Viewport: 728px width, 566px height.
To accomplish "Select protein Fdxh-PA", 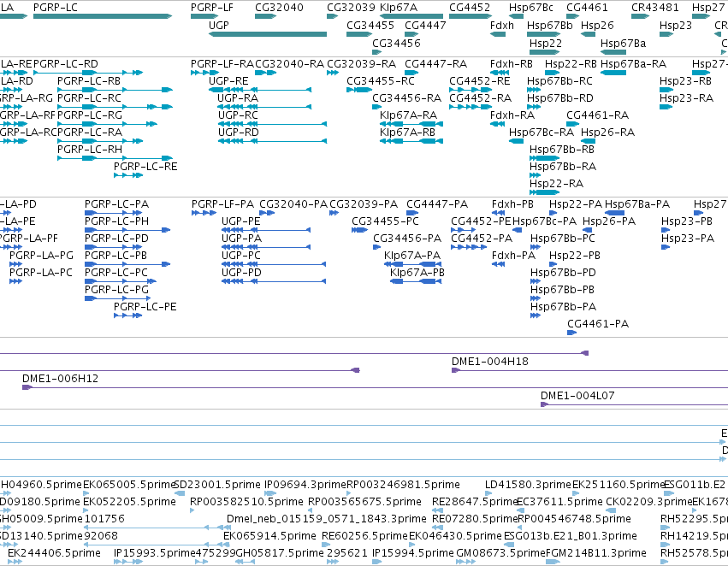I will point(513,255).
